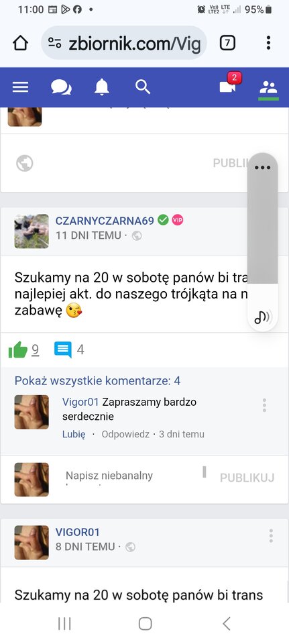Open the friends people icon
This screenshot has height=644, width=289.
pyautogui.click(x=268, y=87)
